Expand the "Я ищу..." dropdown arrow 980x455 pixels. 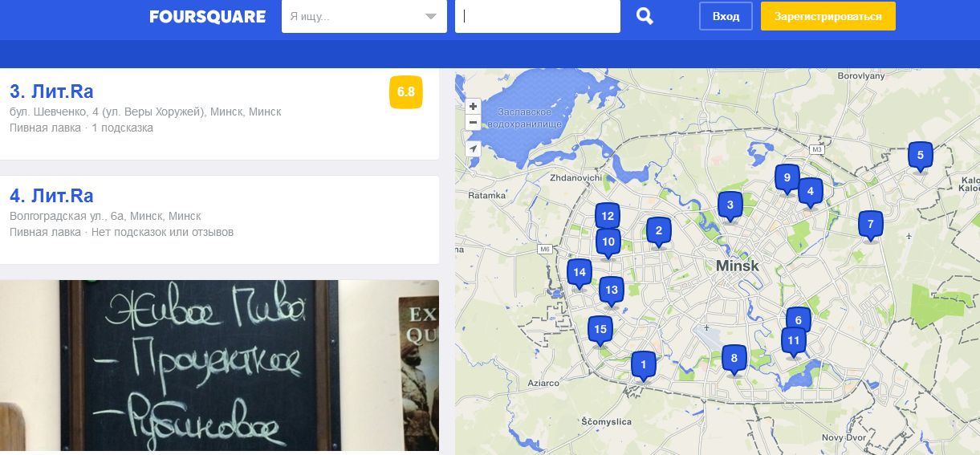tap(431, 16)
